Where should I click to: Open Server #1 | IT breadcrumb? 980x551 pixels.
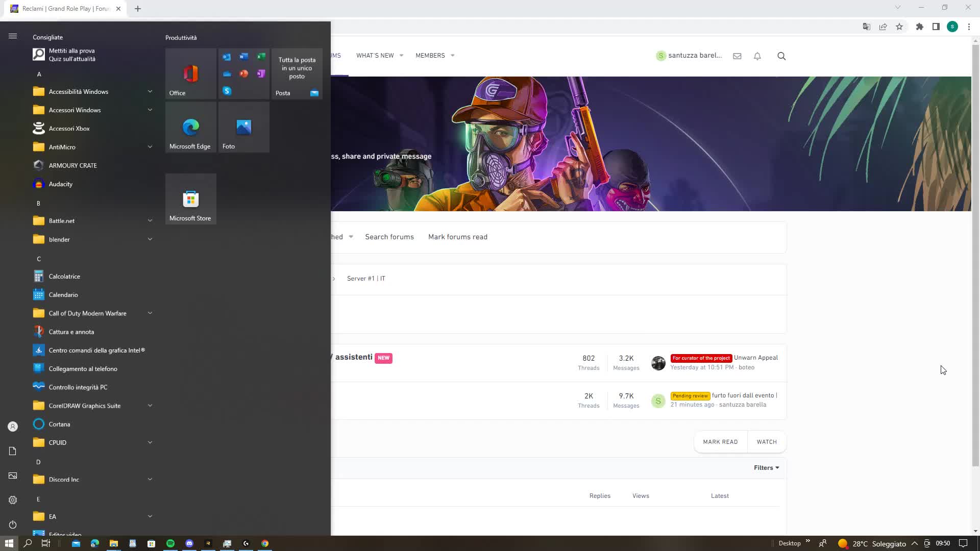coord(366,279)
